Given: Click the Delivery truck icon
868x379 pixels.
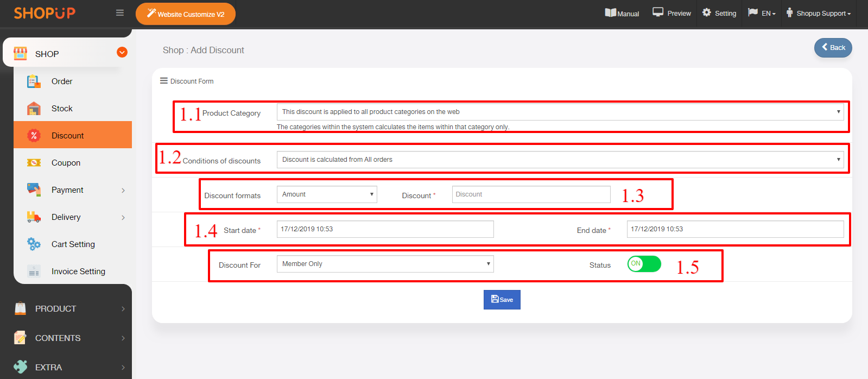Looking at the screenshot, I should [34, 217].
